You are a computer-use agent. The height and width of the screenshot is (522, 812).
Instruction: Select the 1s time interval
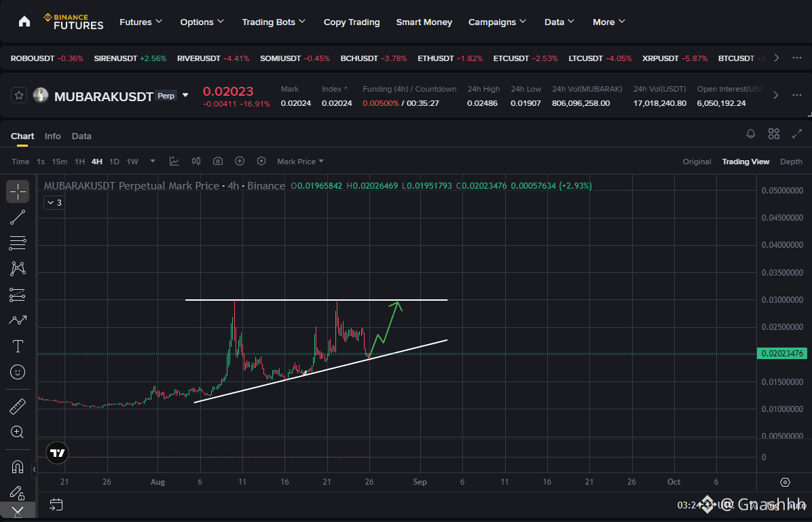tap(40, 162)
